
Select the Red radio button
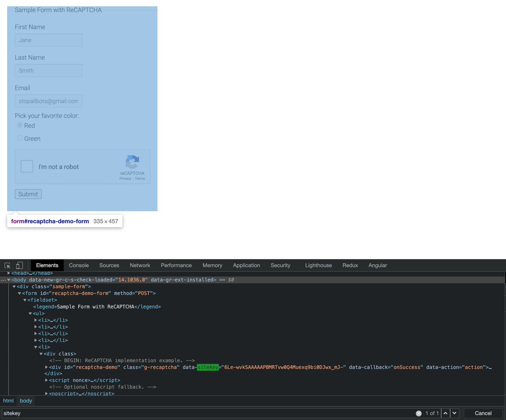pyautogui.click(x=20, y=125)
